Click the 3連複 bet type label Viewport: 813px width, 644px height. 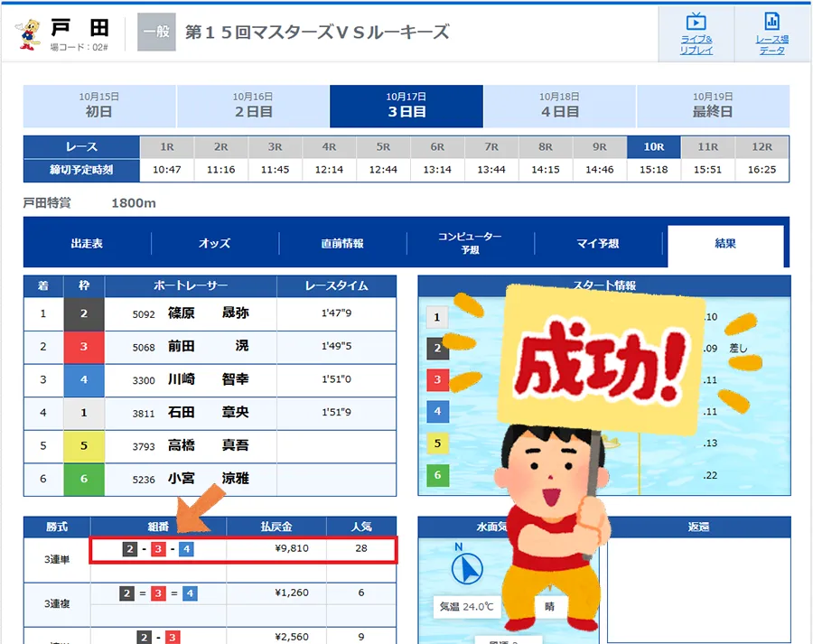(57, 603)
